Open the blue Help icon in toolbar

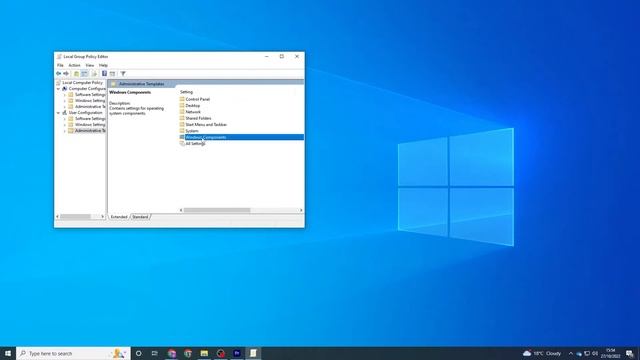[104, 73]
